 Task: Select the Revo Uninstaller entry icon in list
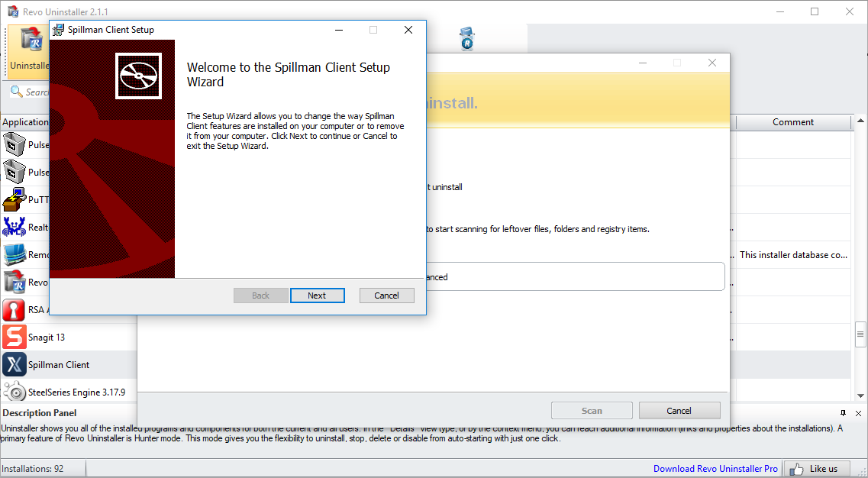point(15,282)
